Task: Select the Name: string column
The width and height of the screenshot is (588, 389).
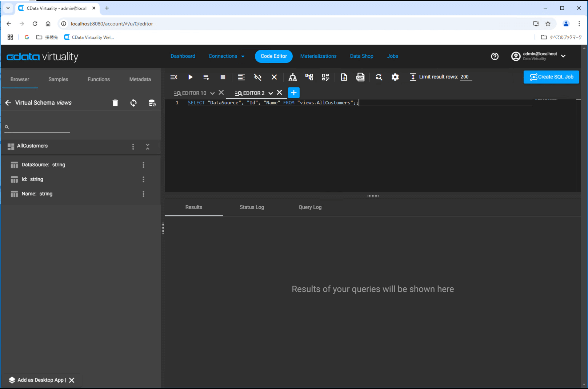Action: coord(37,194)
